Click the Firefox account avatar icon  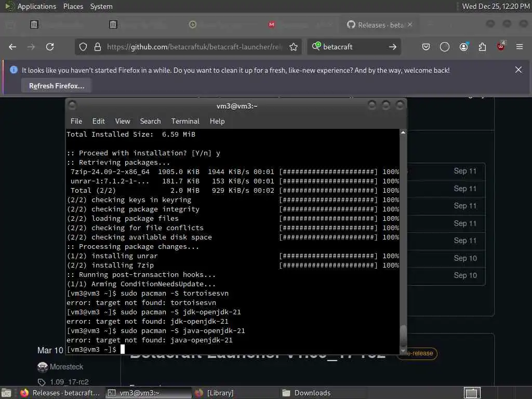point(463,46)
